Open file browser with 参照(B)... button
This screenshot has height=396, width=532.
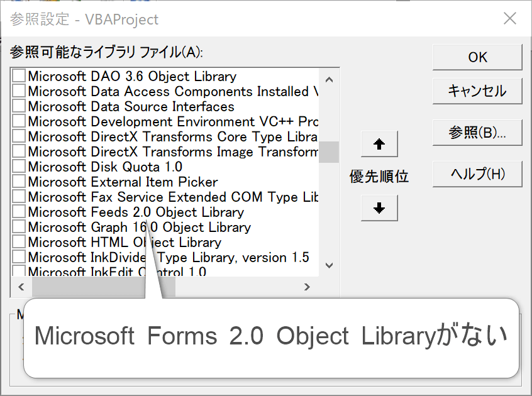(477, 133)
